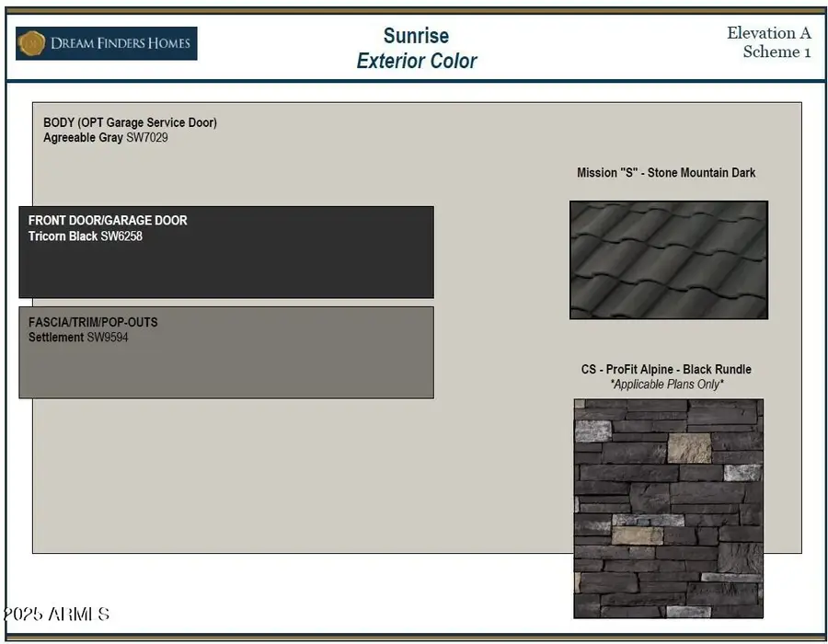Select the Settlement SW9594 color name
Screen dimensions: 828x644
(78, 338)
